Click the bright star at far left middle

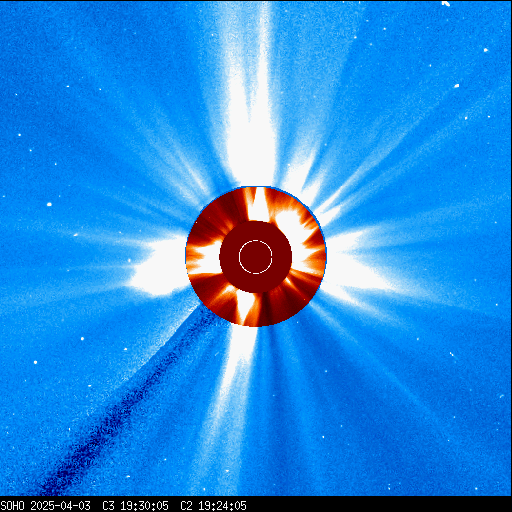[x=49, y=204]
